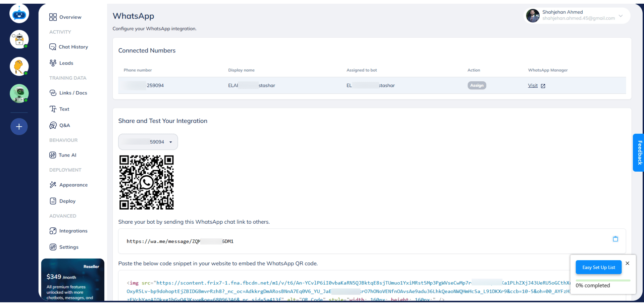Click the Assign button for the connected number

click(477, 85)
